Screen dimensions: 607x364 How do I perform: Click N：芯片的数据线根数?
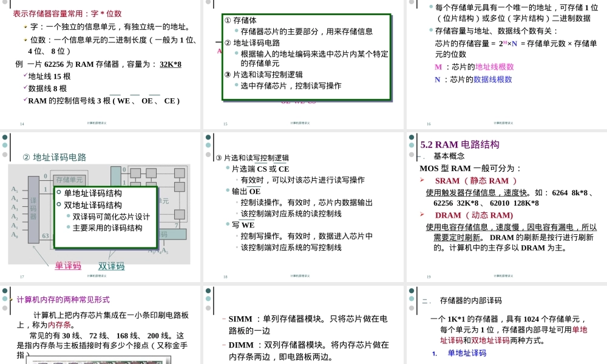point(473,79)
